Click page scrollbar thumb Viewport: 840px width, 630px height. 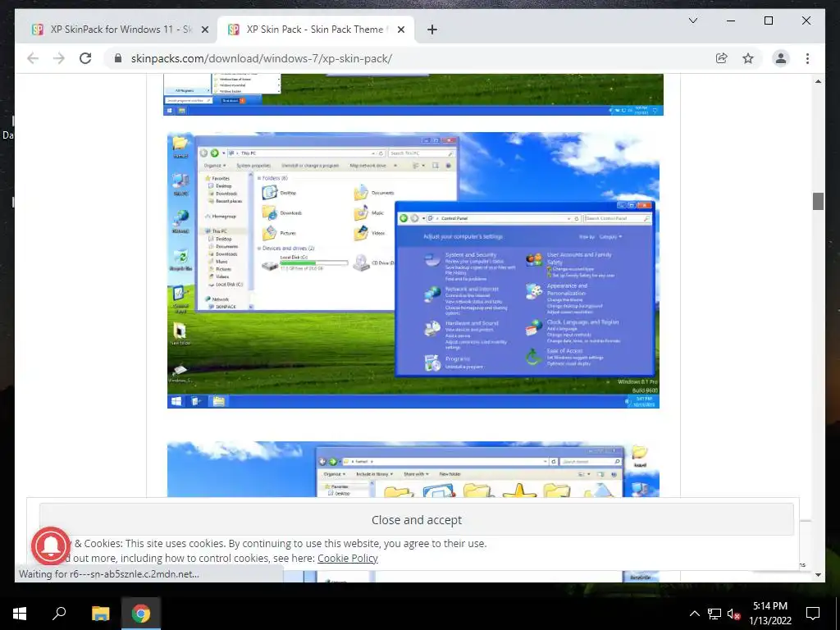[x=818, y=202]
